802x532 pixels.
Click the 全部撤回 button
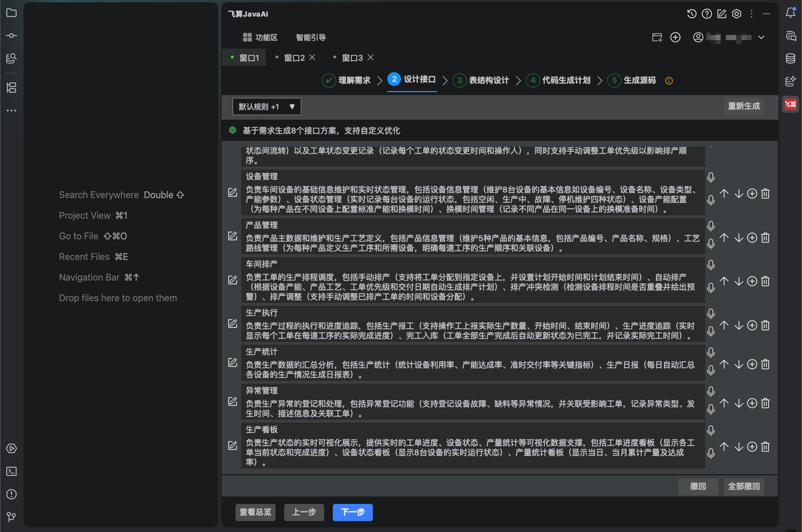pos(744,486)
